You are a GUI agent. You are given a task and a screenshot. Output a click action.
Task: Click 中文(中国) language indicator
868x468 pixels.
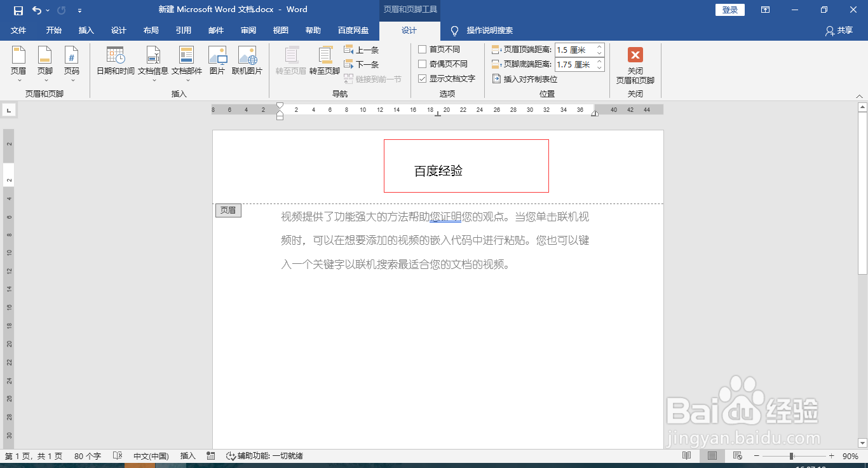151,456
